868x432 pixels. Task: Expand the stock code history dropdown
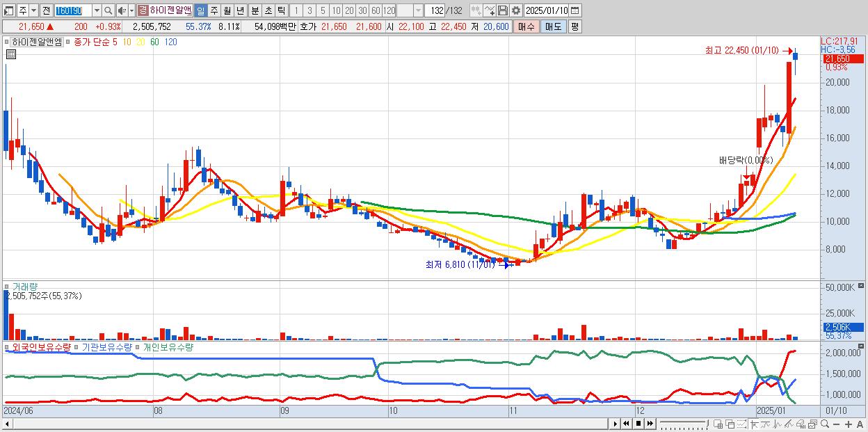point(97,10)
